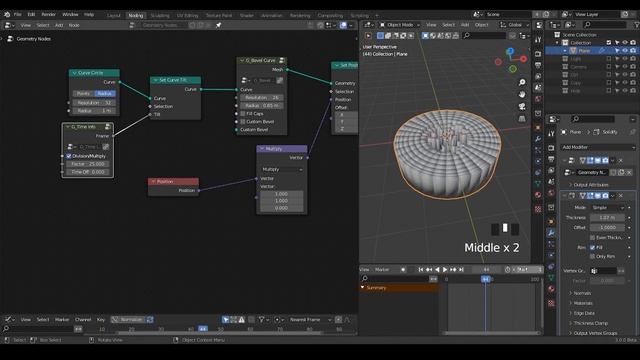Open the Render properties tab icon
Image resolution: width=640 pixels, height=360 pixels.
click(551, 148)
